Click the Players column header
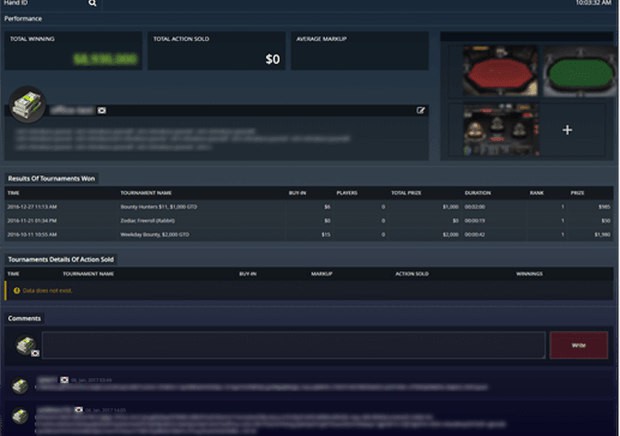This screenshot has width=620, height=436. coord(347,193)
